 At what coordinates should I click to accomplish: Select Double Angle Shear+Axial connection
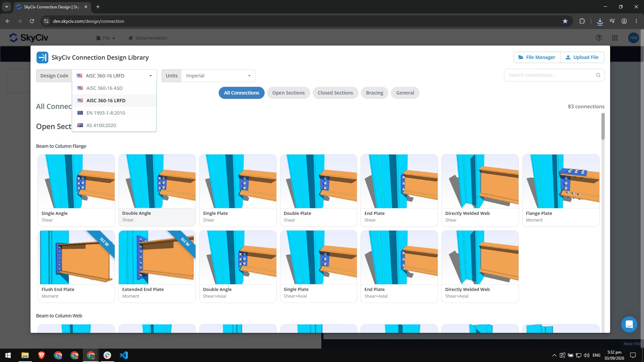pyautogui.click(x=238, y=266)
